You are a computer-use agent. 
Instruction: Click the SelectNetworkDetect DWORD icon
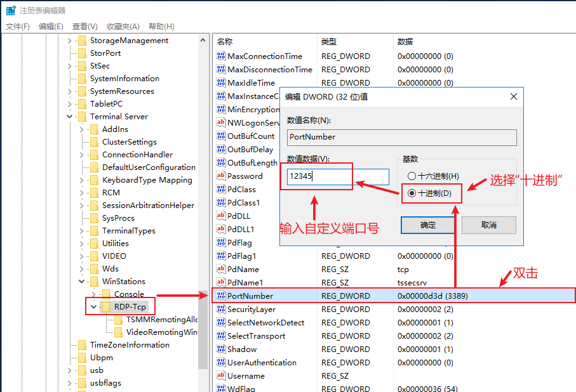pos(221,322)
